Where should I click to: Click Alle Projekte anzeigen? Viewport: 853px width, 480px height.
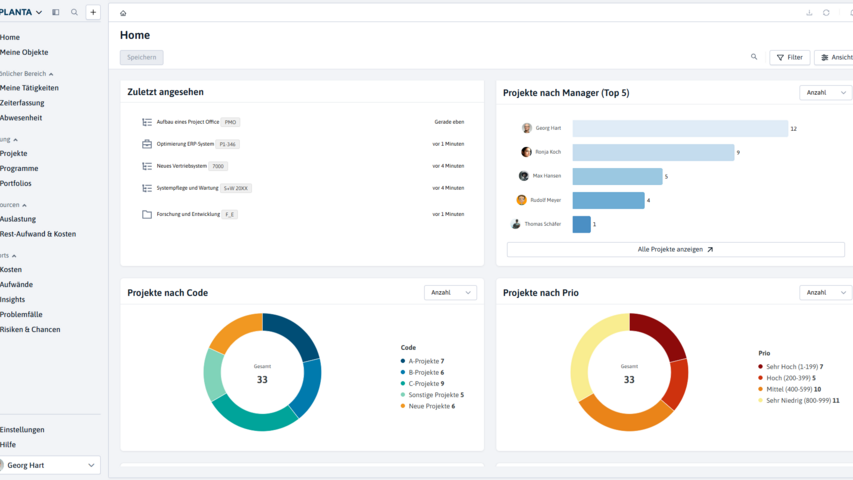point(676,249)
